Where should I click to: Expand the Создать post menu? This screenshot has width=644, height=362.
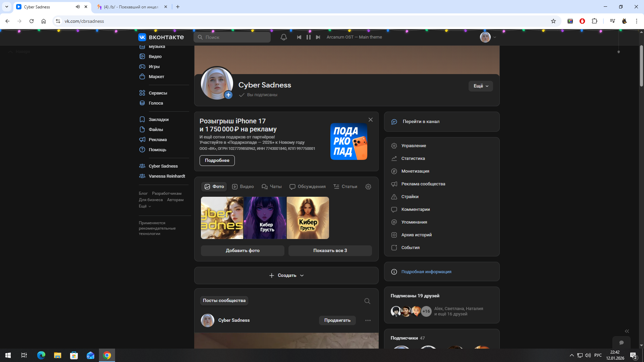(286, 276)
